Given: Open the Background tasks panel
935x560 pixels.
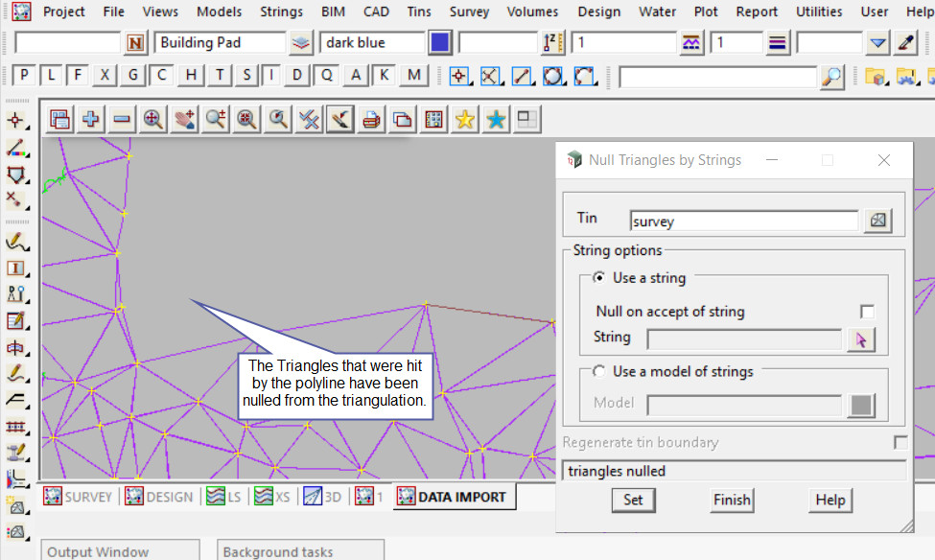Looking at the screenshot, I should click(x=300, y=551).
